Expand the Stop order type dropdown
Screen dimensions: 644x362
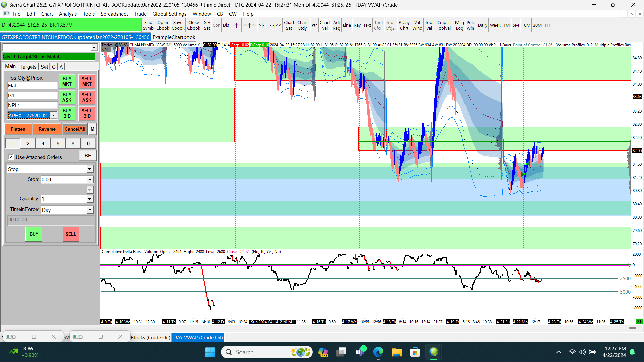[x=90, y=169]
